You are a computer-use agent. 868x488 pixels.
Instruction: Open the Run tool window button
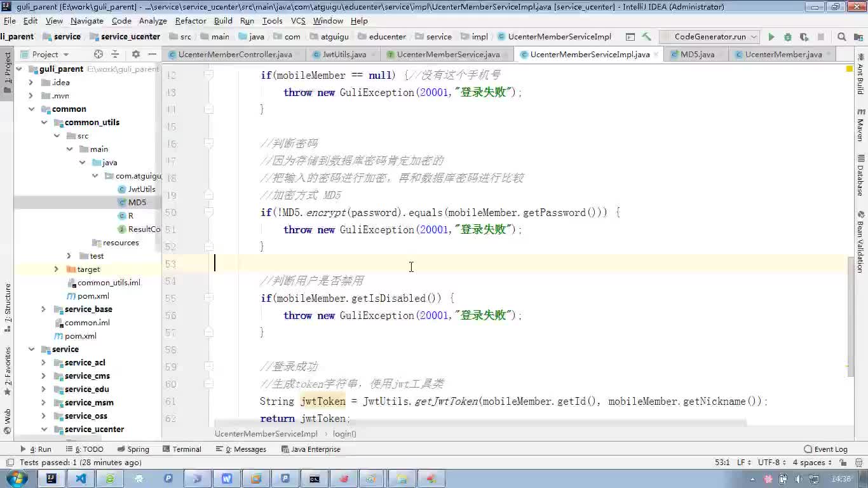coord(36,449)
